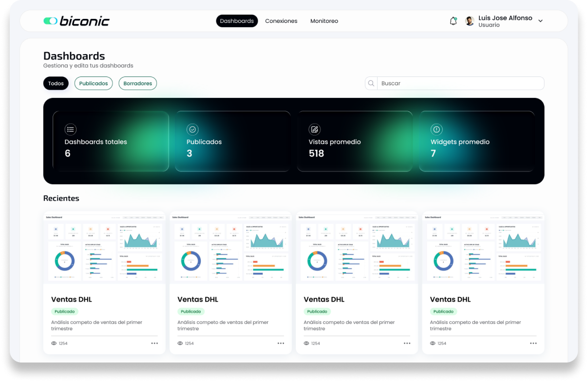Go to the Conexiones tab
The width and height of the screenshot is (588, 382).
pyautogui.click(x=281, y=21)
